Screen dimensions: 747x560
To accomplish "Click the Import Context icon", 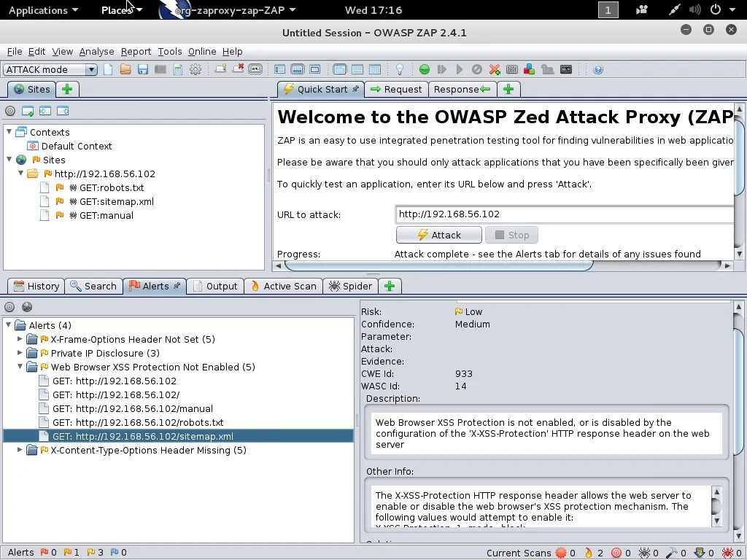I will 44,111.
